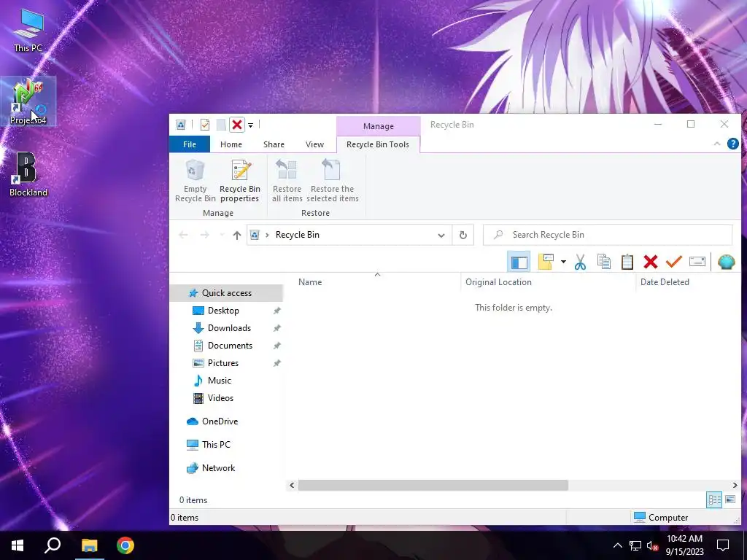Open the Windows Start menu
The image size is (747, 560).
18,545
